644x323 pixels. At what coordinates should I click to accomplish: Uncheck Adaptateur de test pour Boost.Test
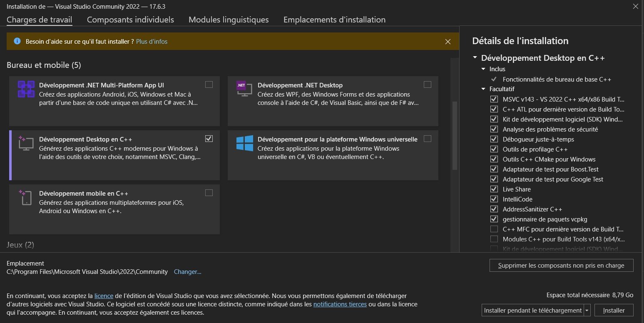(494, 169)
